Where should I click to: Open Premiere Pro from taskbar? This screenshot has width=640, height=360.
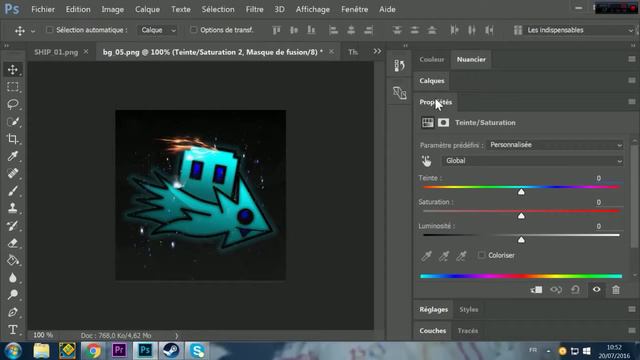119,350
